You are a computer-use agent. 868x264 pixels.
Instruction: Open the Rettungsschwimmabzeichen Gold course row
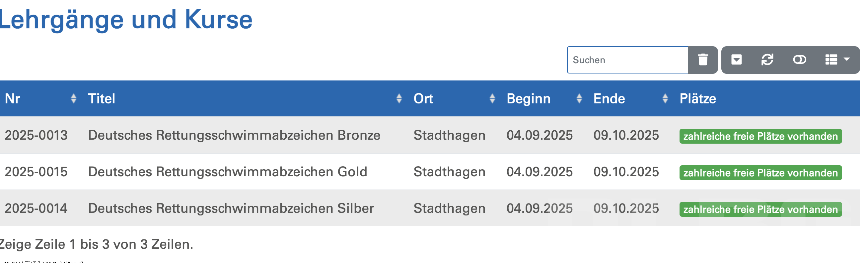[x=430, y=172]
